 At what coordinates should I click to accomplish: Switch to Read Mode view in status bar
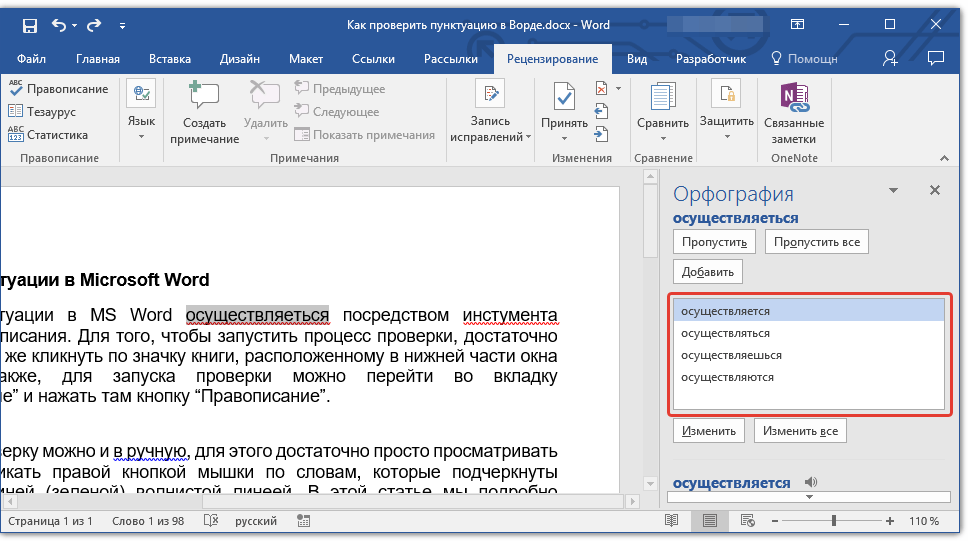(672, 521)
